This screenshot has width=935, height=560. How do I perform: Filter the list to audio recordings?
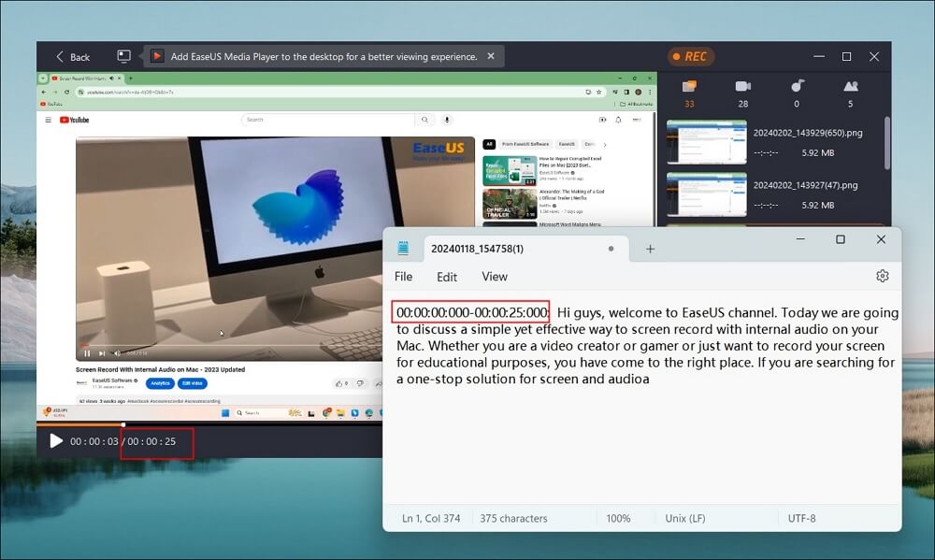tap(798, 93)
